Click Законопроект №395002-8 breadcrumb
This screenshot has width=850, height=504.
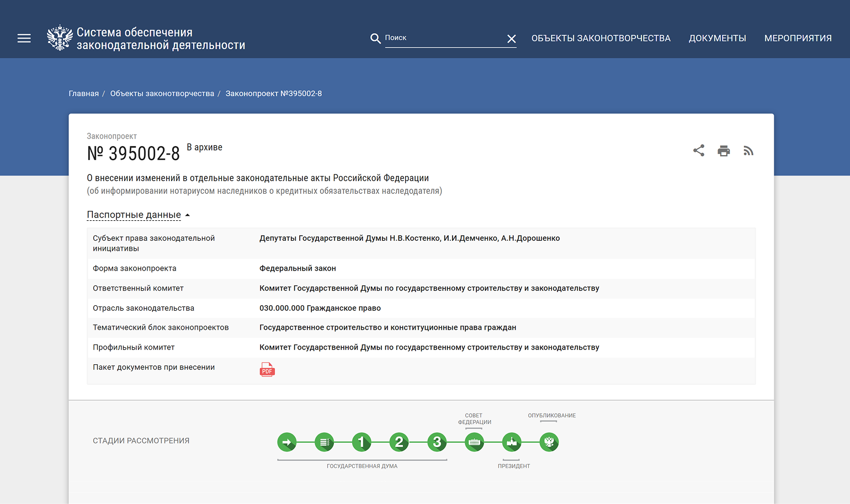(274, 93)
